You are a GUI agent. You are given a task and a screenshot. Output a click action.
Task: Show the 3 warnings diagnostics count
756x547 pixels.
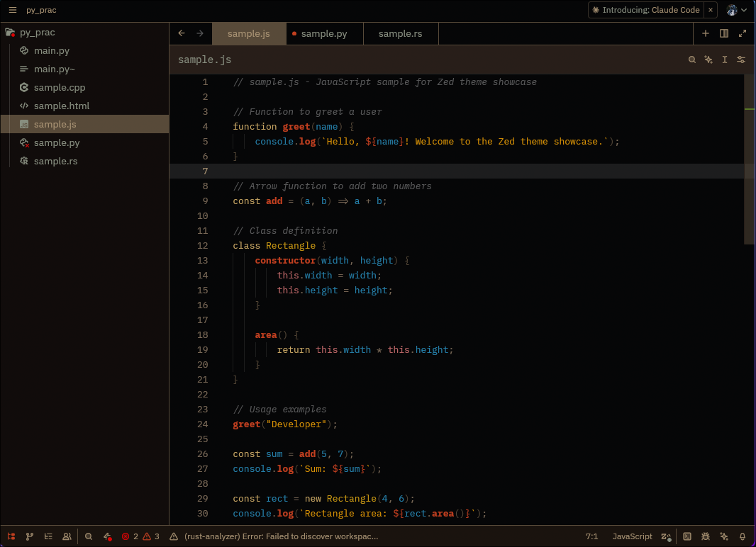click(151, 536)
